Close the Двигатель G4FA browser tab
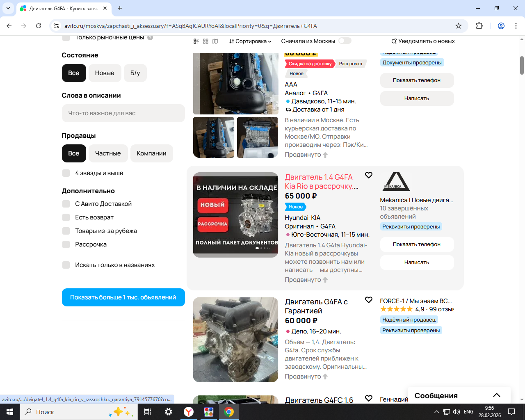525x420 pixels. click(x=105, y=8)
